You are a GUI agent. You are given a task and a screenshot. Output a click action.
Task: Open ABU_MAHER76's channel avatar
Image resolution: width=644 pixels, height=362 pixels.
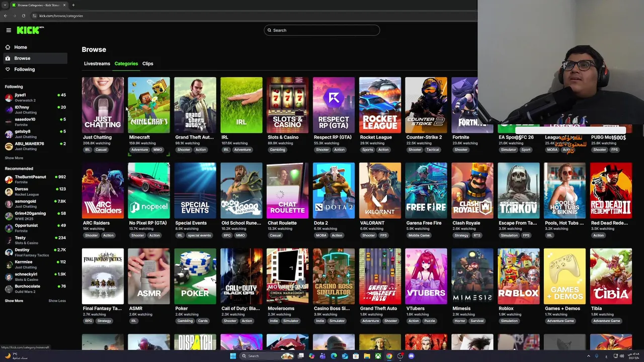click(9, 146)
